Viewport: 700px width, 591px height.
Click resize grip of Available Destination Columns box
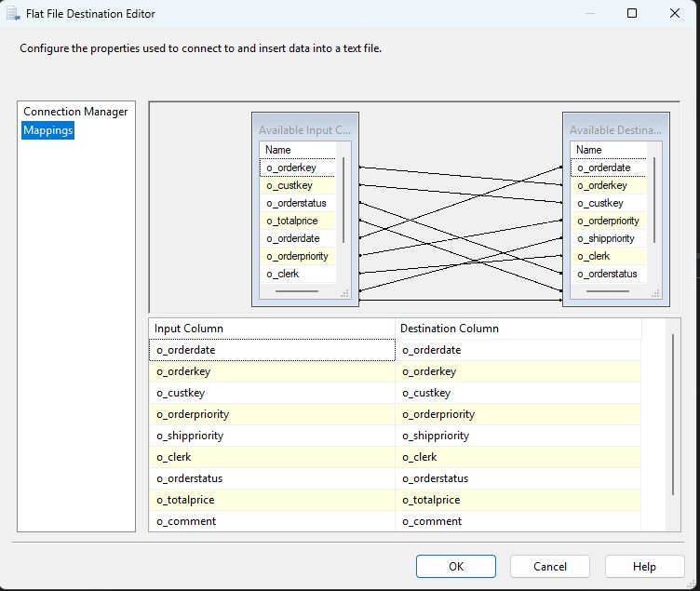point(655,294)
